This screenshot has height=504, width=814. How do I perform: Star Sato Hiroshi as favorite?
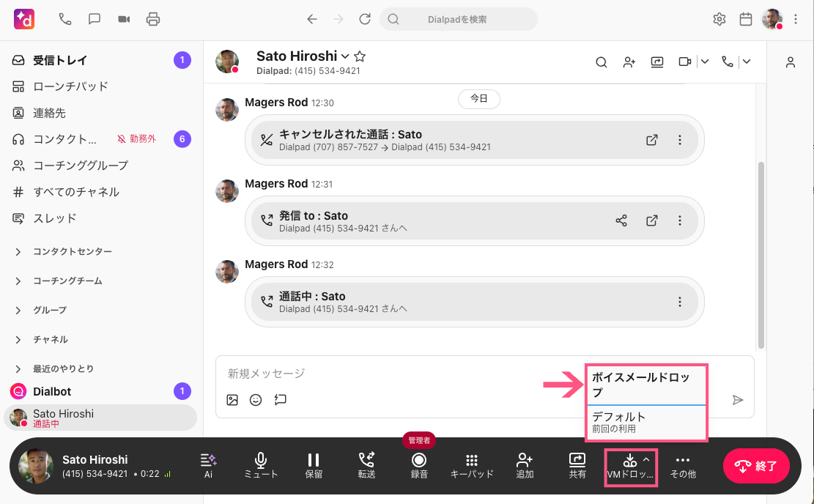360,56
